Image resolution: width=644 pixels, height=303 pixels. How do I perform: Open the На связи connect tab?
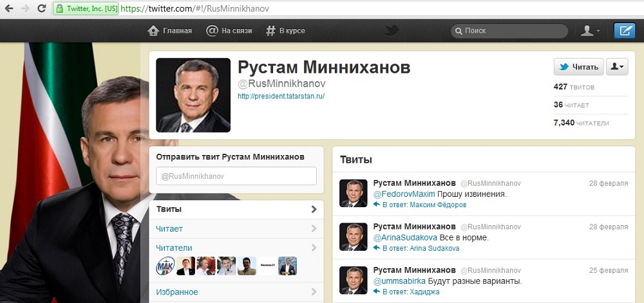pos(229,31)
